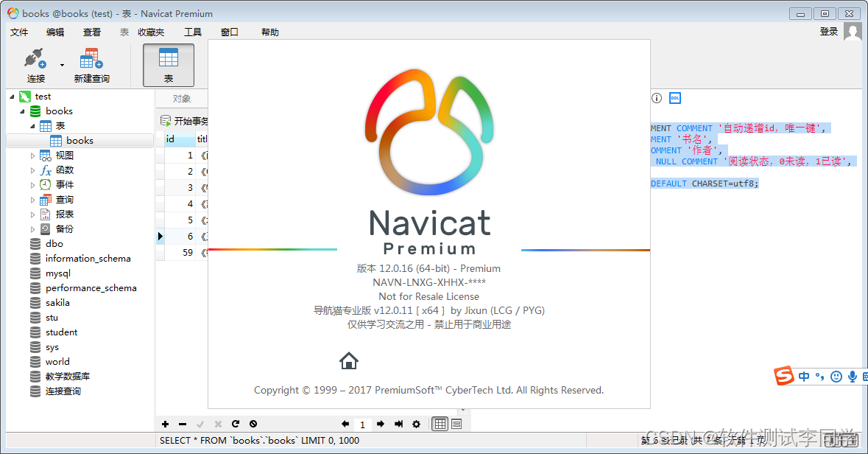This screenshot has height=454, width=868.
Task: Click the stop loading icon
Action: pos(253,424)
